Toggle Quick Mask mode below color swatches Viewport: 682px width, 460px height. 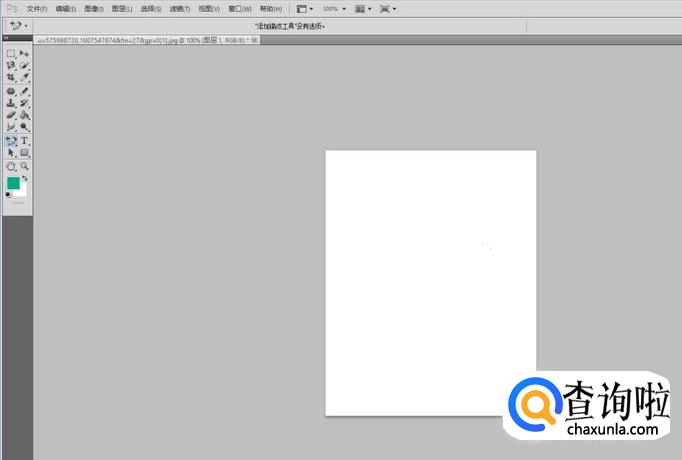coord(18,203)
